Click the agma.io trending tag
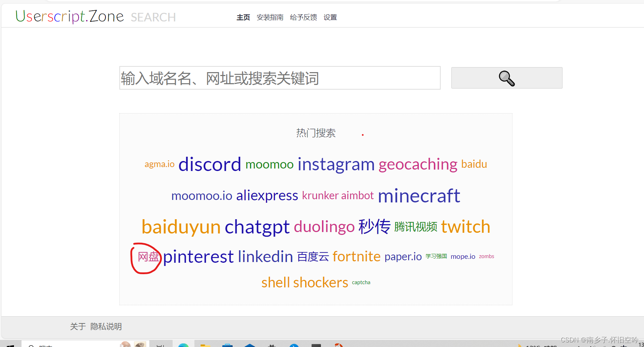Viewport: 644px width, 347px height. (x=159, y=164)
